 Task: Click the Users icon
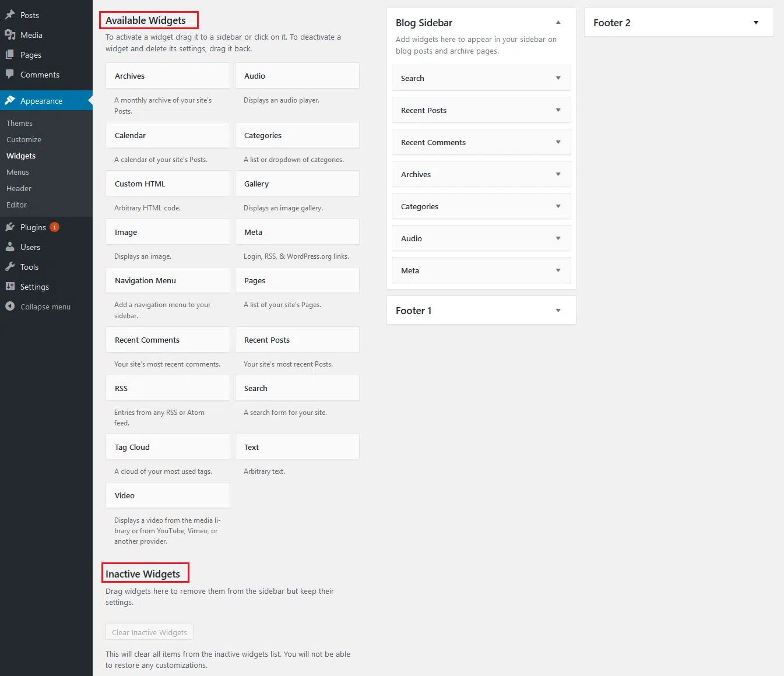[9, 247]
